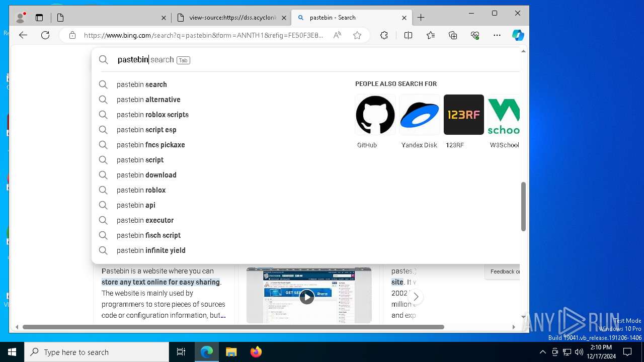The image size is (644, 362).
Task: Click the vertical page scrollbar thumb
Action: (x=523, y=206)
